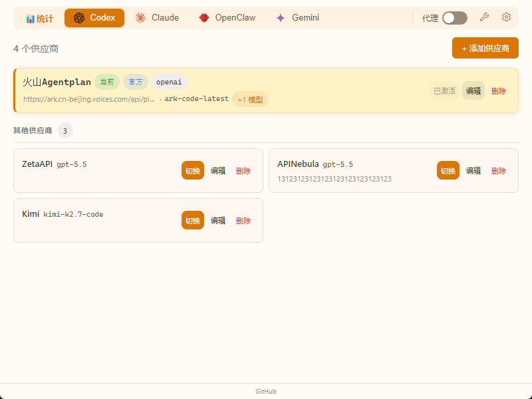Delete the APINebula provider
The height and width of the screenshot is (399, 532).
click(498, 170)
